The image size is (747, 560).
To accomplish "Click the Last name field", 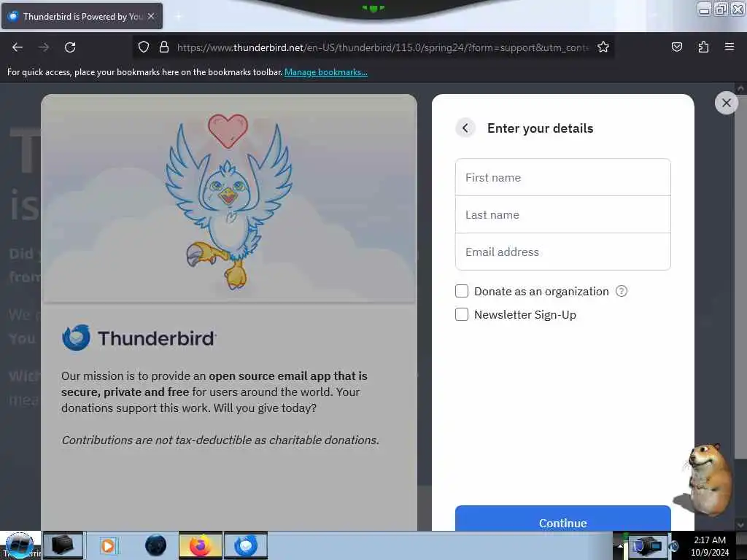I will click(562, 214).
